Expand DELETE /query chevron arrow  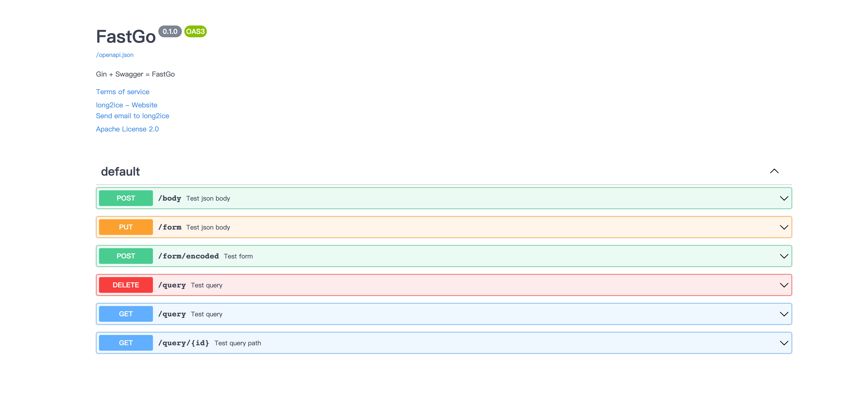784,285
